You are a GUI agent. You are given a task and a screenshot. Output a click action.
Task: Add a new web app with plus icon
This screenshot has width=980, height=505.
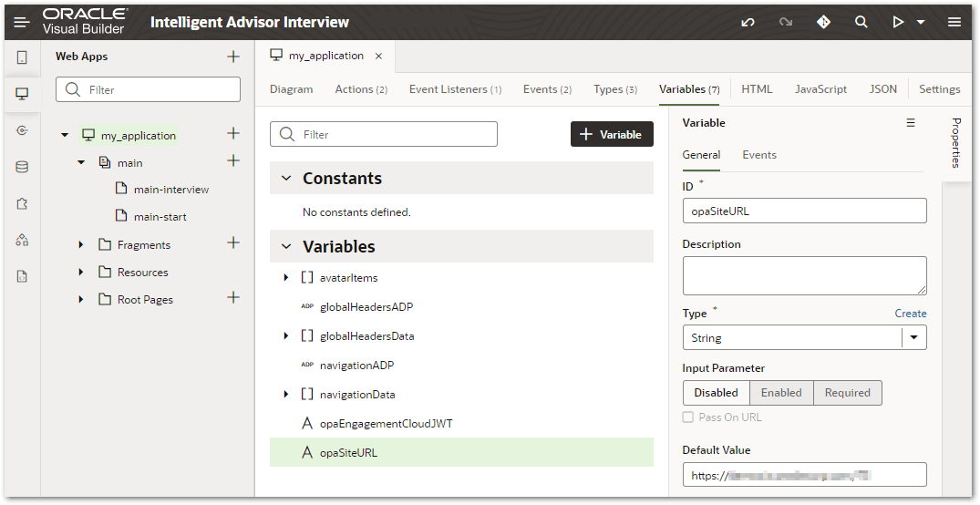(x=233, y=57)
